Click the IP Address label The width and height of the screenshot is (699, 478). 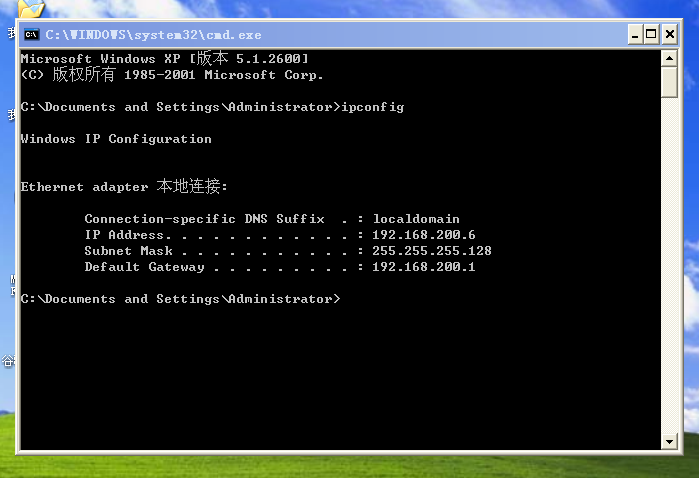pyautogui.click(x=124, y=235)
